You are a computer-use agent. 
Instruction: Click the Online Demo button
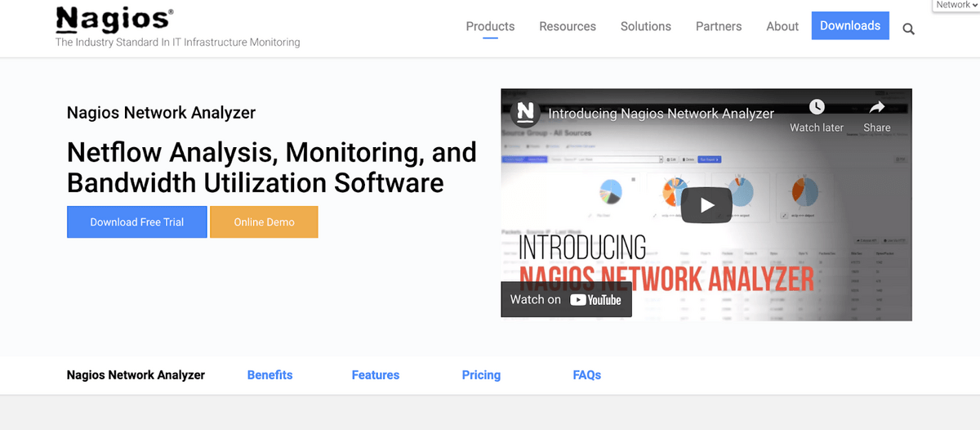tap(264, 222)
